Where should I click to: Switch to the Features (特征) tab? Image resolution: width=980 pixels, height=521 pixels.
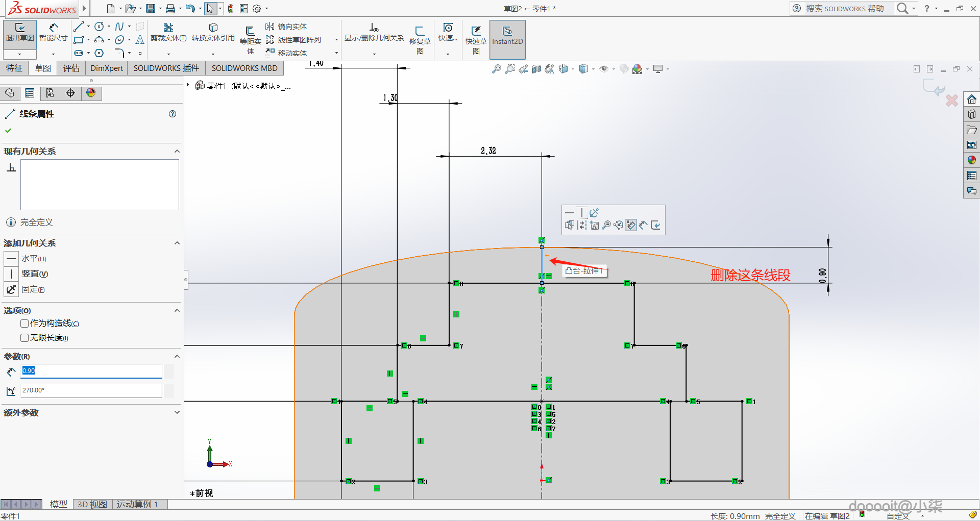pos(14,68)
